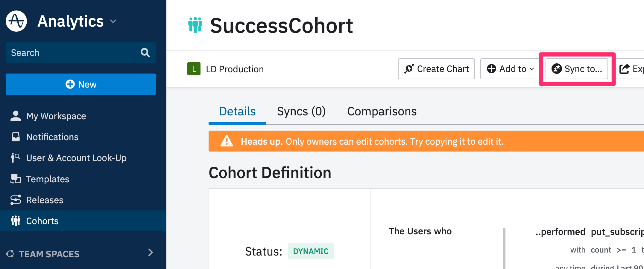
Task: Click the SuccessCohort people icon
Action: click(x=195, y=25)
